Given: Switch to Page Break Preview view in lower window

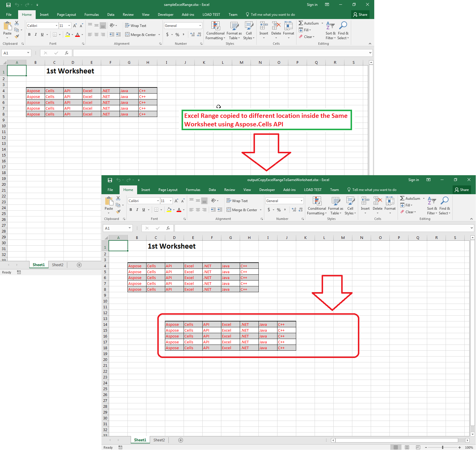Looking at the screenshot, I should tap(418, 447).
